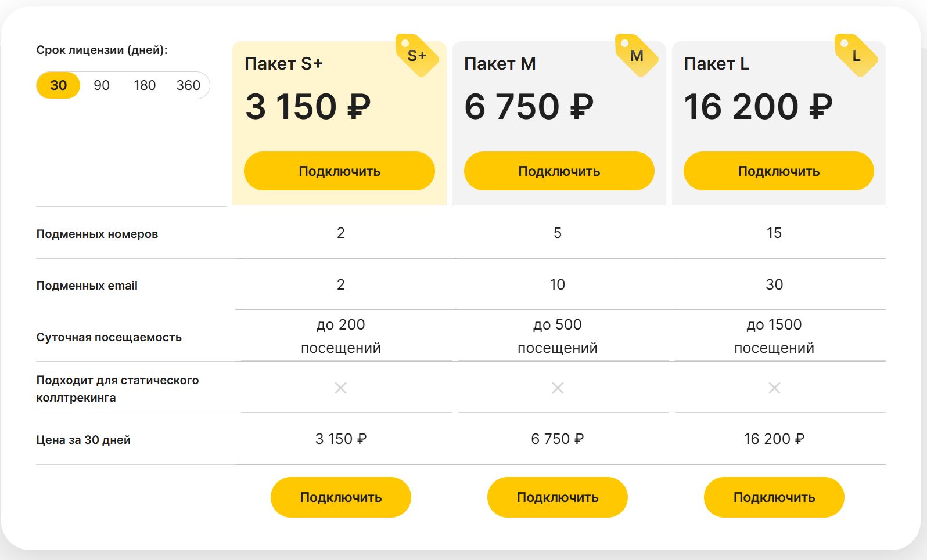Click the L price tag icon
Image resolution: width=927 pixels, height=560 pixels.
[x=856, y=56]
